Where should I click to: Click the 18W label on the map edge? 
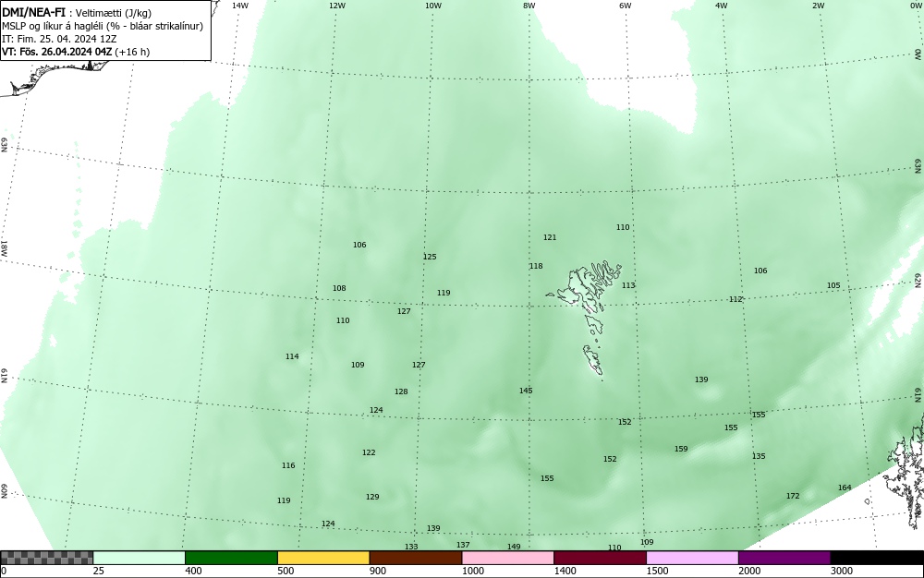(x=5, y=248)
